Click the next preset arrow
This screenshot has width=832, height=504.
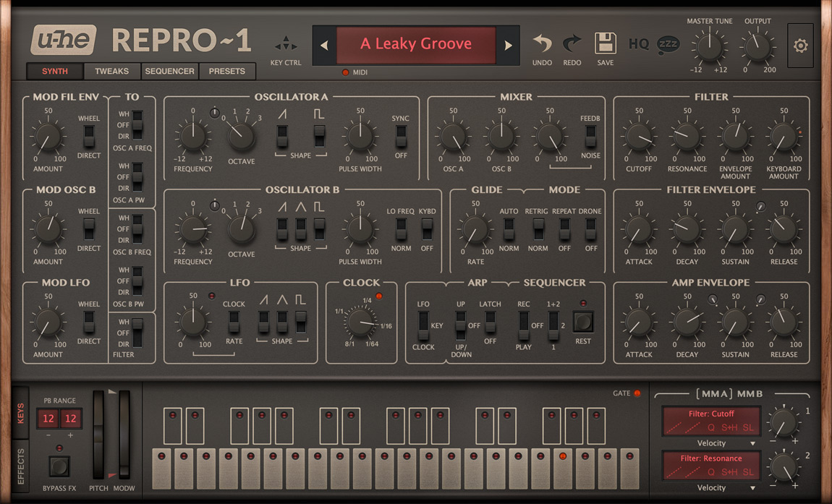[508, 44]
